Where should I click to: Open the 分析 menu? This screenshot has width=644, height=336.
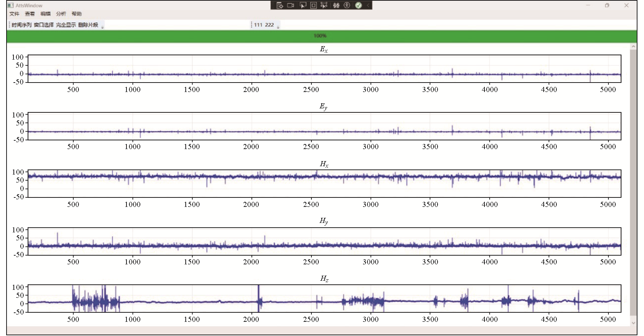pos(61,14)
